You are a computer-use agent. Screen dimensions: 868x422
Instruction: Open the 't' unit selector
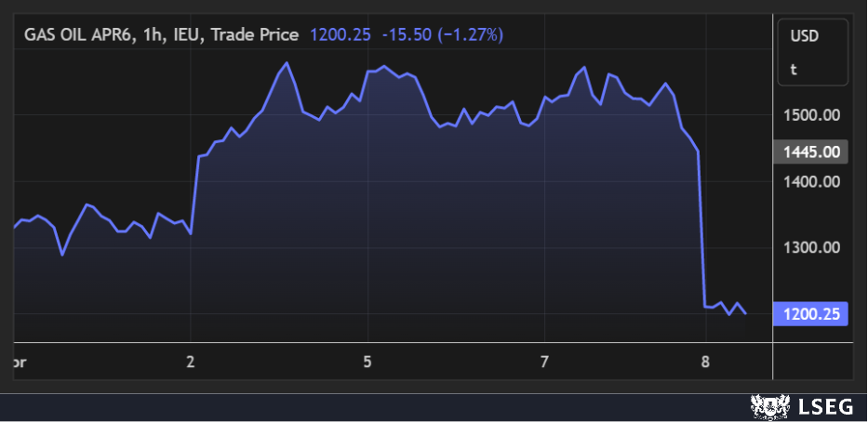click(x=794, y=69)
